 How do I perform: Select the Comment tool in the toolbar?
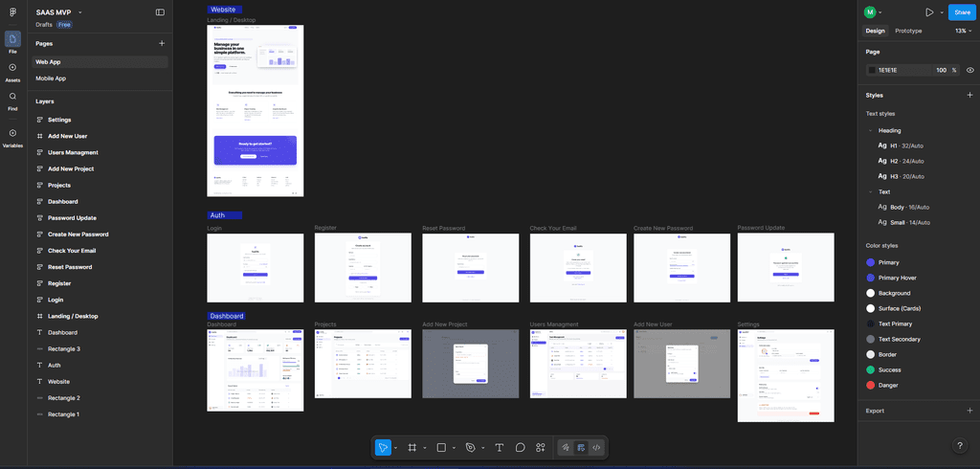pos(520,447)
